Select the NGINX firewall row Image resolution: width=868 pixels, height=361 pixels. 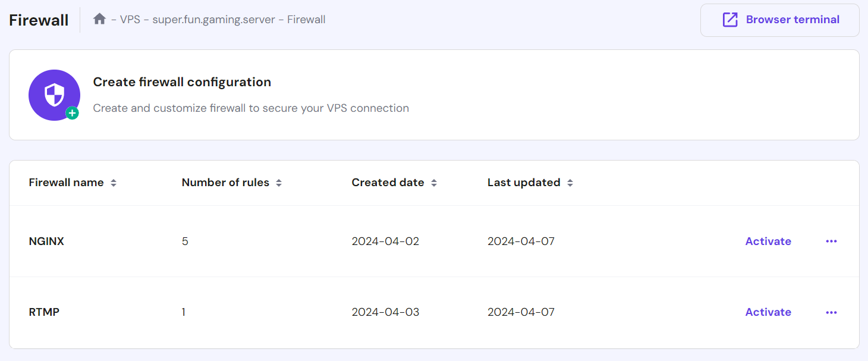pos(46,241)
